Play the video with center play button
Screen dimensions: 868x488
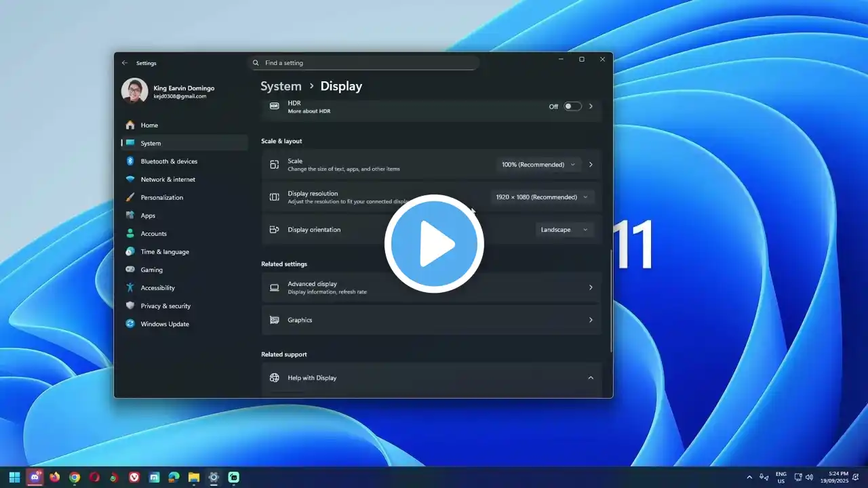tap(434, 244)
